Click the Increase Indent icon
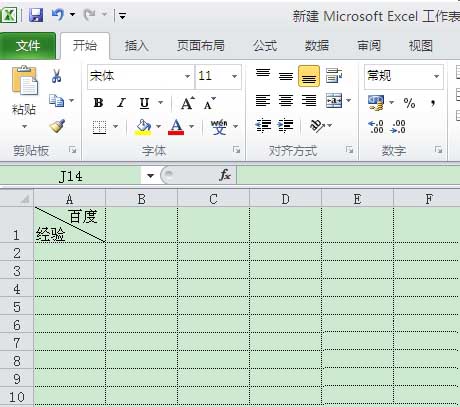Screen dimensions: 460x407 tap(286, 126)
